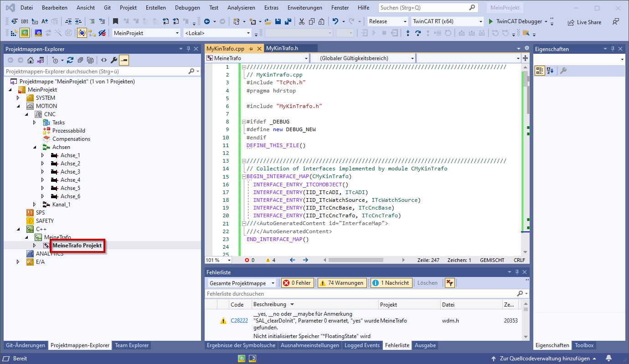The width and height of the screenshot is (629, 364).
Task: Open the TwinCAT RT (x64) platform dropdown
Action: [x=448, y=21]
